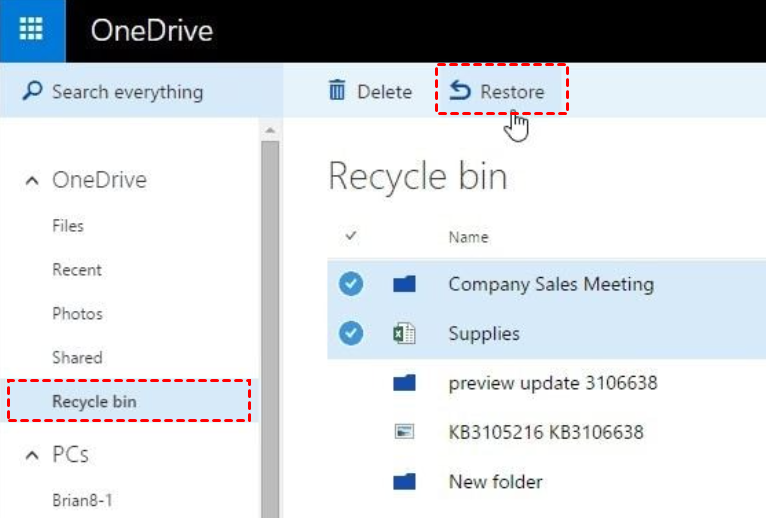The height and width of the screenshot is (518, 766).
Task: Collapse the PCs navigation section
Action: click(33, 455)
